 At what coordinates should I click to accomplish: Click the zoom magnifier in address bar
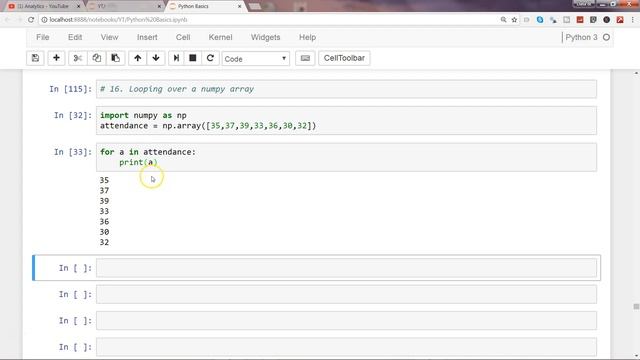(x=503, y=20)
